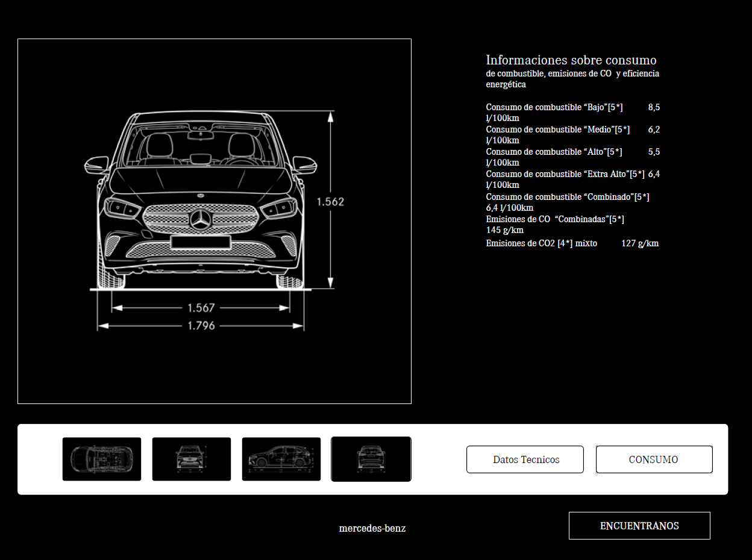
Task: Click the 1.562 height dimension label
Action: (331, 202)
